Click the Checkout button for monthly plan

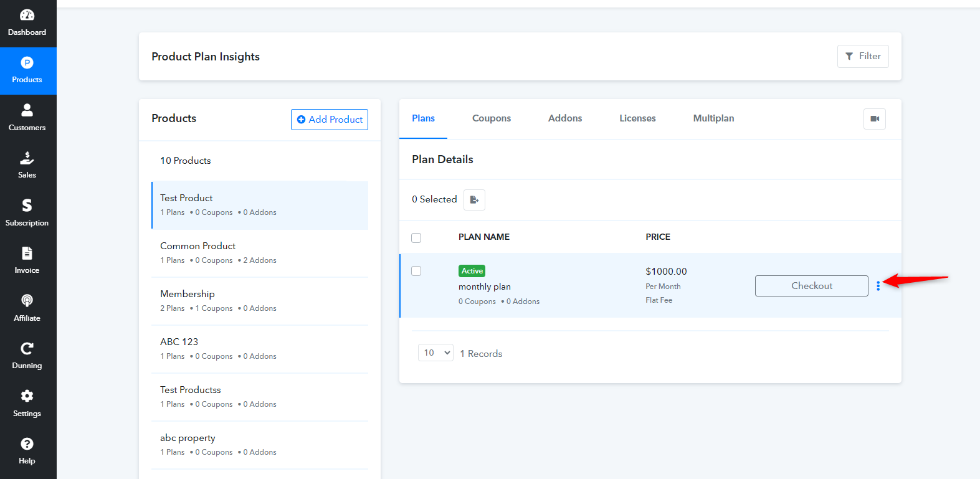tap(812, 286)
